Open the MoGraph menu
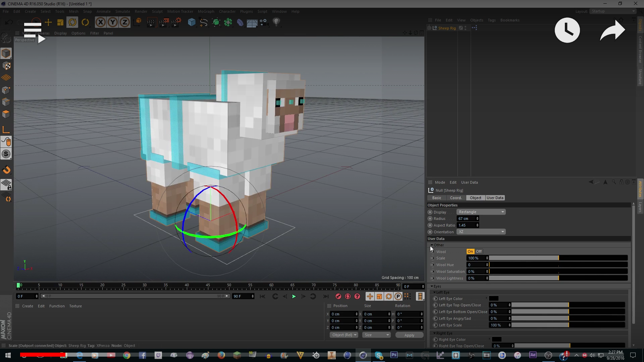Screen dimensions: 644x362 [206, 11]
